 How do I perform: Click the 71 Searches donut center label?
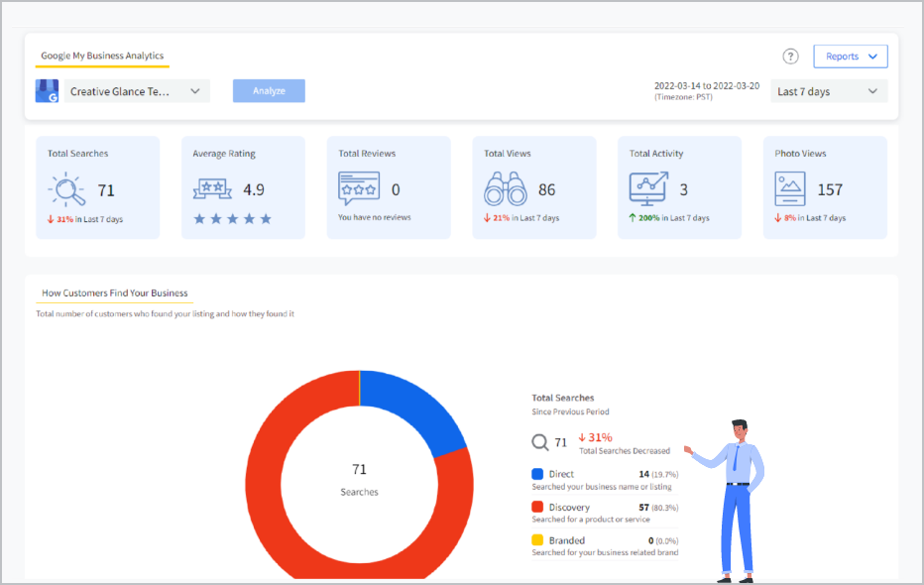tap(360, 480)
